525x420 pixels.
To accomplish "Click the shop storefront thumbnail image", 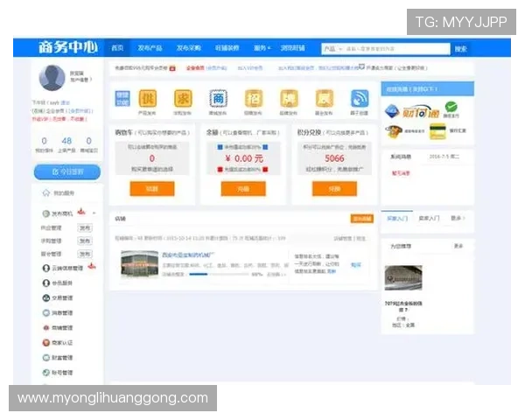I will 143,264.
